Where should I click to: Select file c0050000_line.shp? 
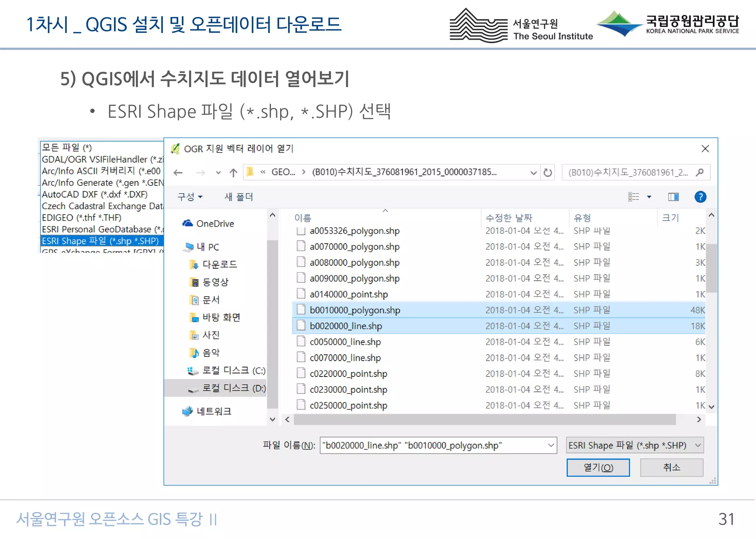[x=499, y=342]
